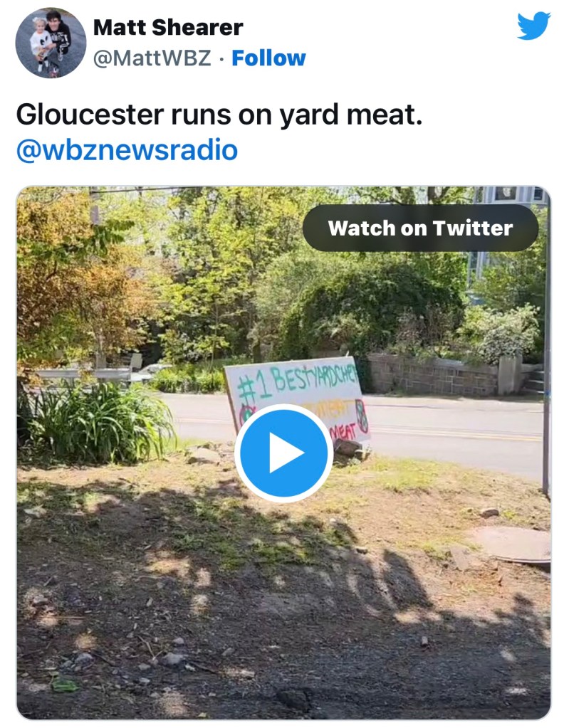Open the Twitter bird logo
This screenshot has width=564, height=728.
coord(533,26)
